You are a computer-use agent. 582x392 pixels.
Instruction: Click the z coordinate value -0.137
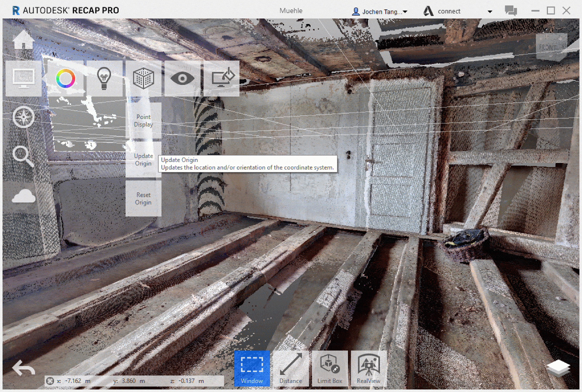pos(187,381)
